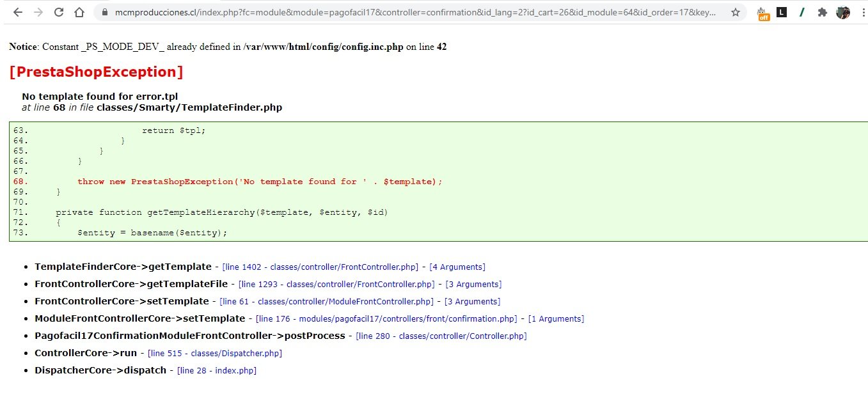
Task: Click '/var/www/html/config/config.inc.php' path text
Action: coord(324,47)
